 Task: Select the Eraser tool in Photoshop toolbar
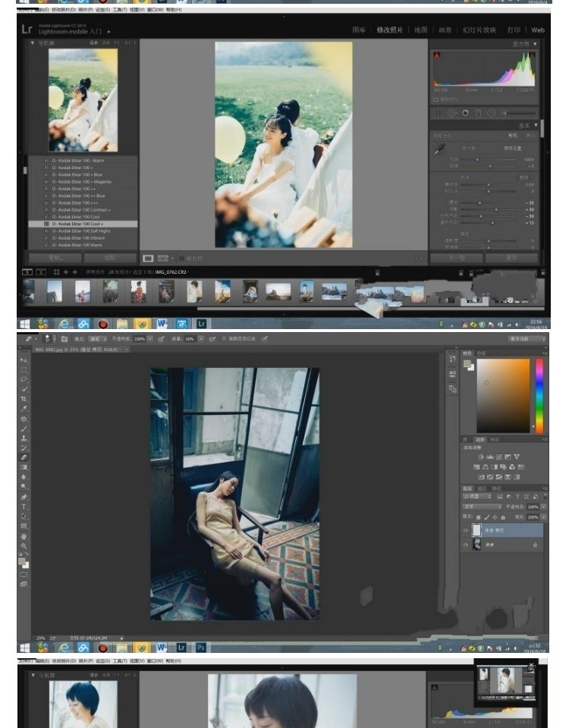click(24, 458)
